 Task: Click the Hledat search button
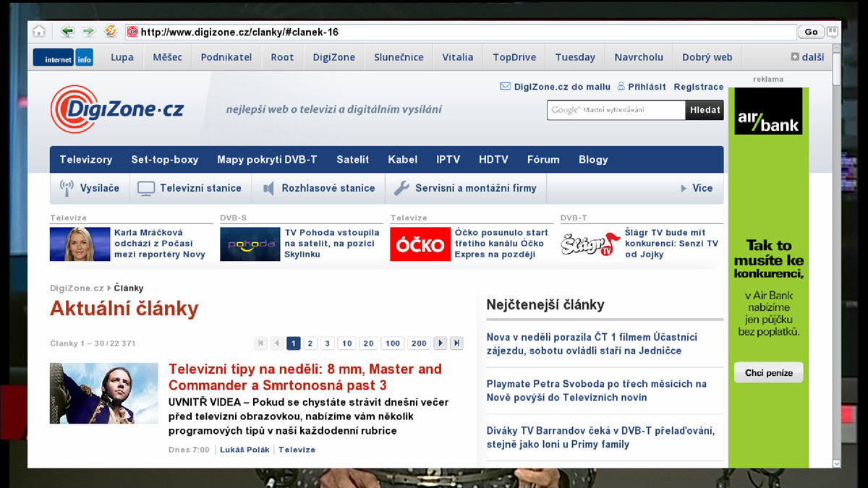tap(705, 110)
